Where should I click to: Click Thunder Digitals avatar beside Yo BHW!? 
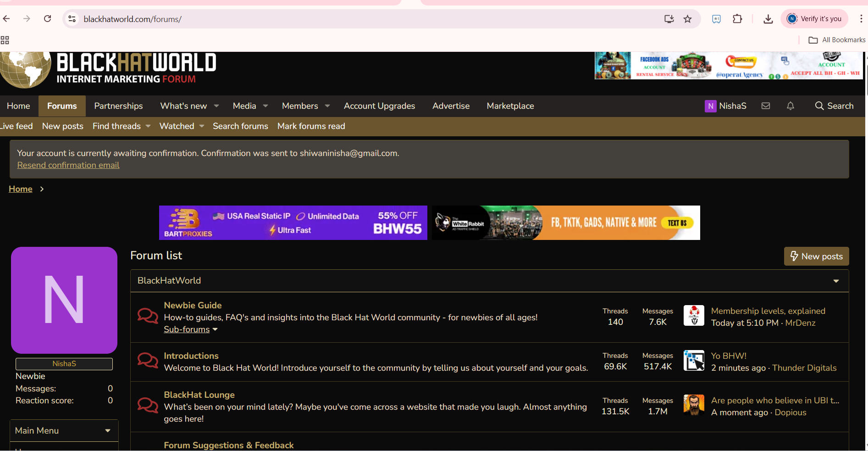(694, 361)
